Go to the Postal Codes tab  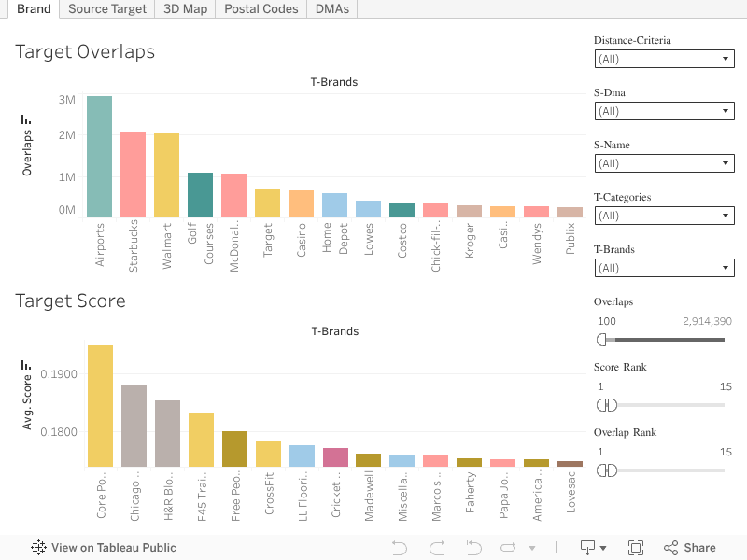[x=261, y=8]
